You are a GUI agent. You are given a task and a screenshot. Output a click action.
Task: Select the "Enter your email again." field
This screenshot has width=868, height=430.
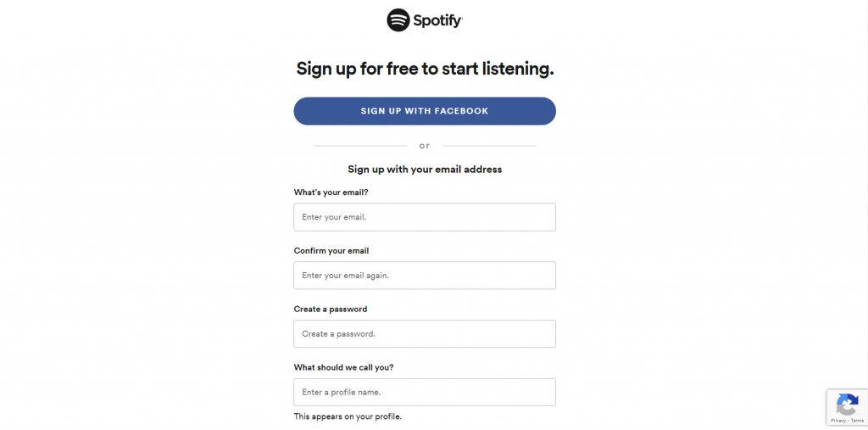click(425, 276)
